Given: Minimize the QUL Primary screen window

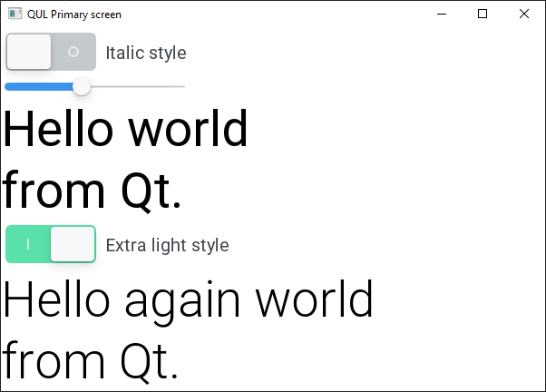Looking at the screenshot, I should pyautogui.click(x=441, y=15).
